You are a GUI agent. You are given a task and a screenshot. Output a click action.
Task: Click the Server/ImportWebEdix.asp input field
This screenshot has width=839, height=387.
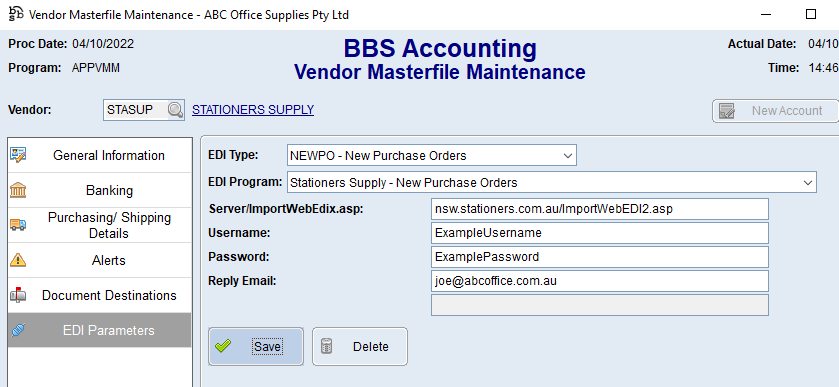[600, 209]
